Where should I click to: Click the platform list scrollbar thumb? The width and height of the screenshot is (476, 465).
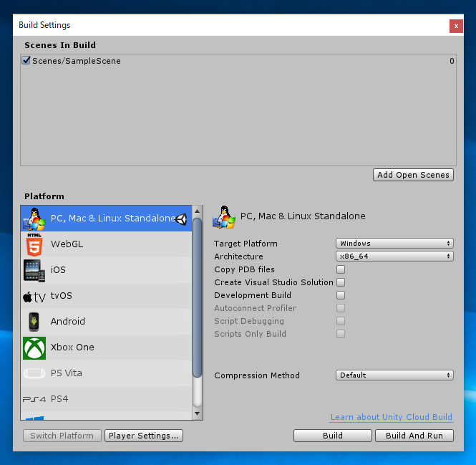tap(198, 298)
